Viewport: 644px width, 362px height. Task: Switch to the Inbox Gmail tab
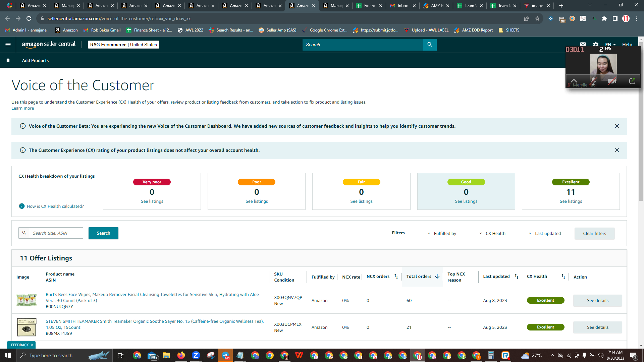pos(402,6)
